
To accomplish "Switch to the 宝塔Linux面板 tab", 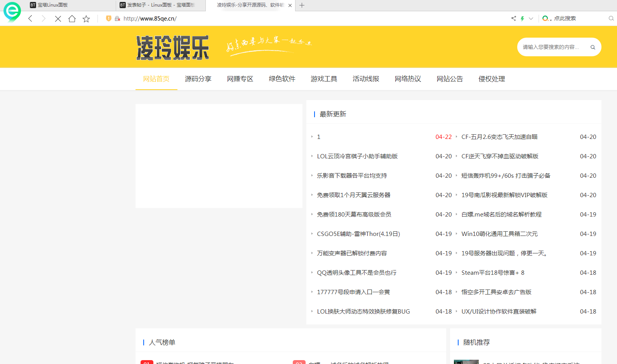I will click(52, 5).
